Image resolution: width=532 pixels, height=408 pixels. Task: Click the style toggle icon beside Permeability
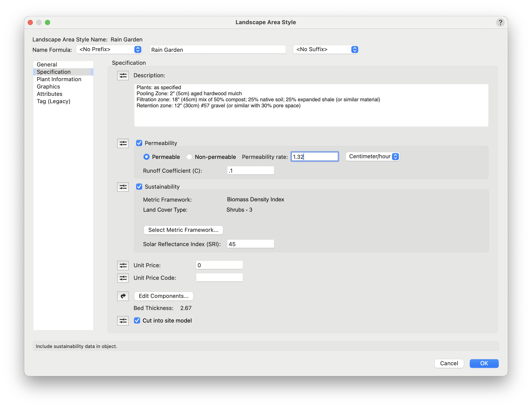pyautogui.click(x=123, y=143)
